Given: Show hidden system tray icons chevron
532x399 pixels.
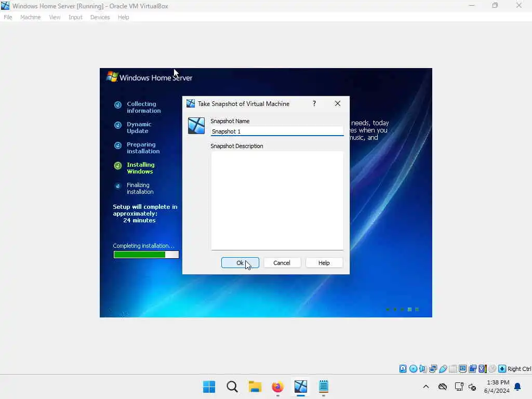Looking at the screenshot, I should coord(426,387).
